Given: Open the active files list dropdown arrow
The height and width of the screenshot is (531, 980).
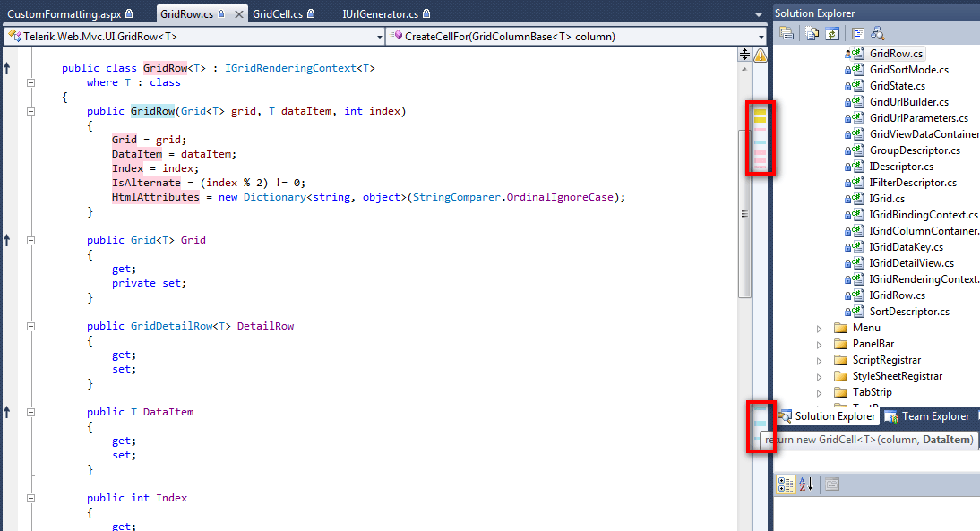Looking at the screenshot, I should 758,14.
